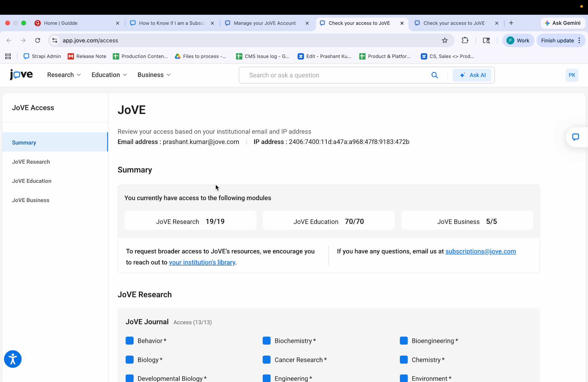Reload the page with refresh icon
This screenshot has height=382, width=588.
tap(38, 40)
